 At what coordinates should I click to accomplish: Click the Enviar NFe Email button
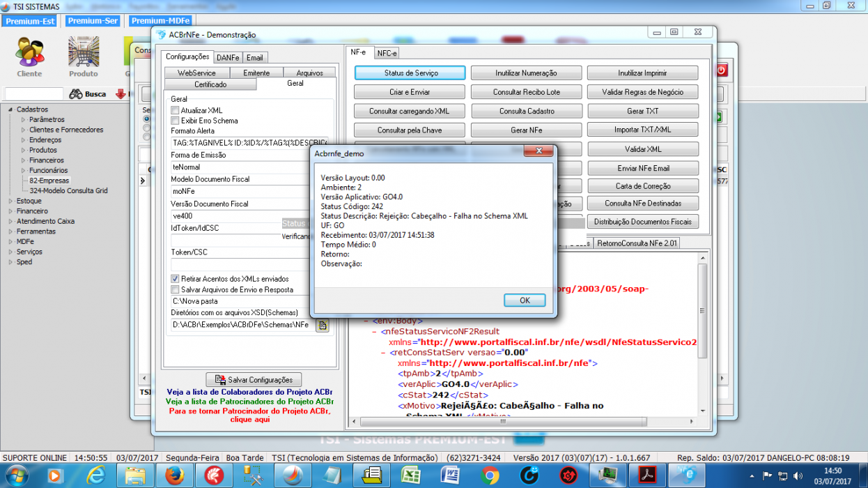coord(642,168)
